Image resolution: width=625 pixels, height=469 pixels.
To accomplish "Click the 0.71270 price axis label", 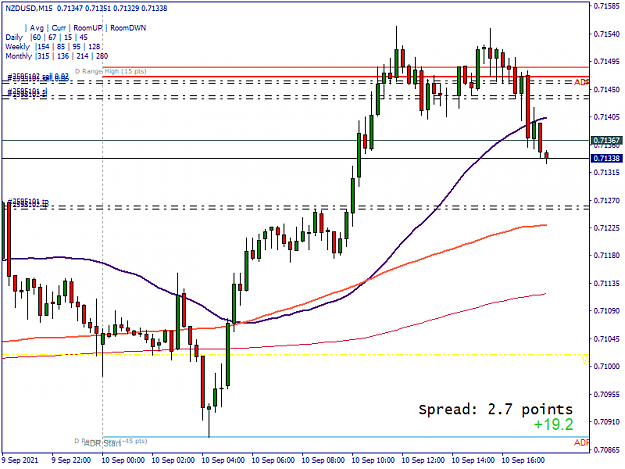I will (607, 200).
